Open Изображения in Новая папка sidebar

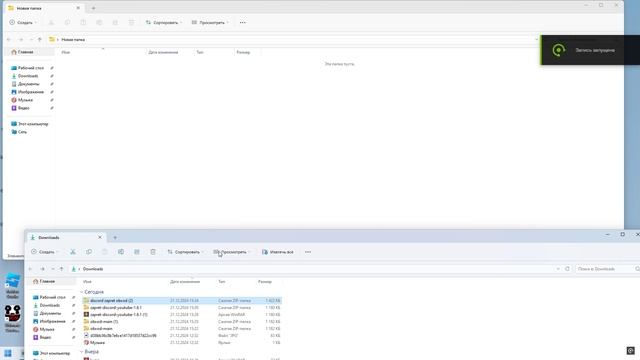pos(31,92)
